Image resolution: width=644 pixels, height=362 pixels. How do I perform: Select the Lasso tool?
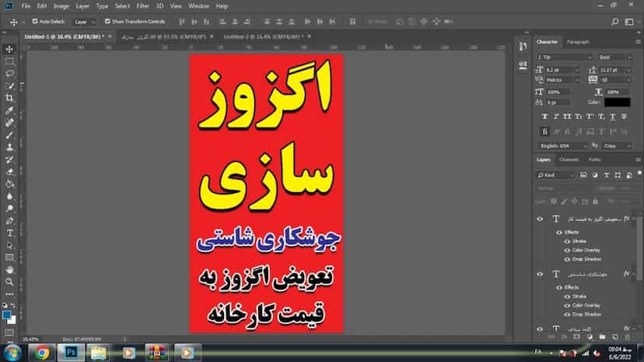(9, 73)
